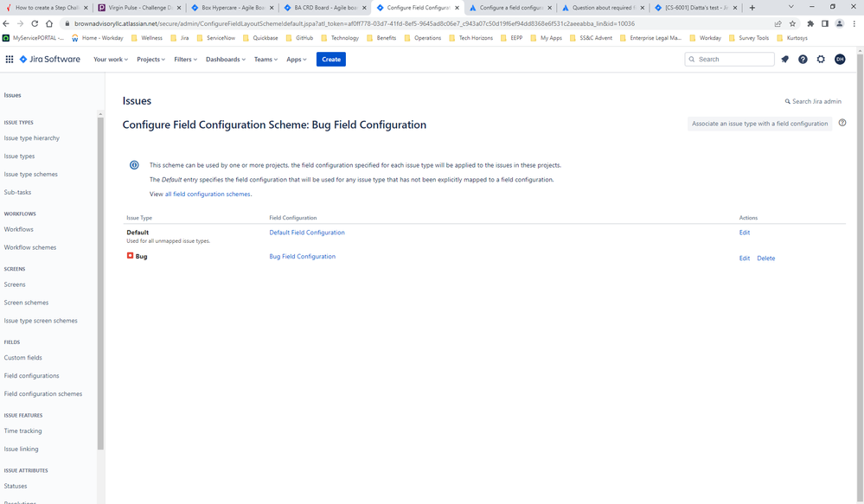The width and height of the screenshot is (864, 504).
Task: Switch to the Virgin Pulse Challenge tab
Action: (138, 6)
